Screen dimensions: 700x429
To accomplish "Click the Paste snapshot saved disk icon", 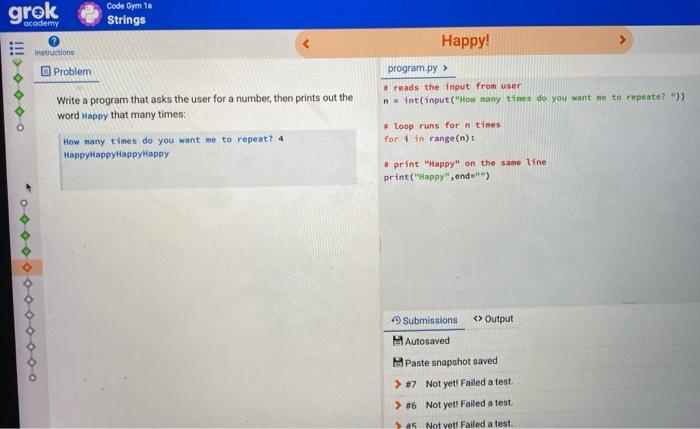I will click(398, 362).
